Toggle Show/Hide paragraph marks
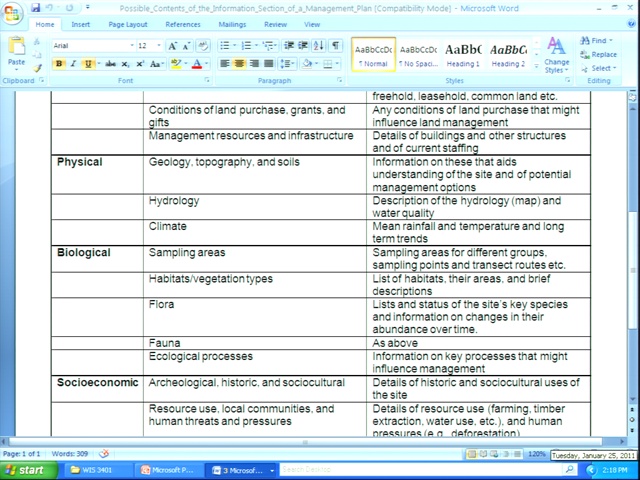The width and height of the screenshot is (640, 480). click(335, 46)
